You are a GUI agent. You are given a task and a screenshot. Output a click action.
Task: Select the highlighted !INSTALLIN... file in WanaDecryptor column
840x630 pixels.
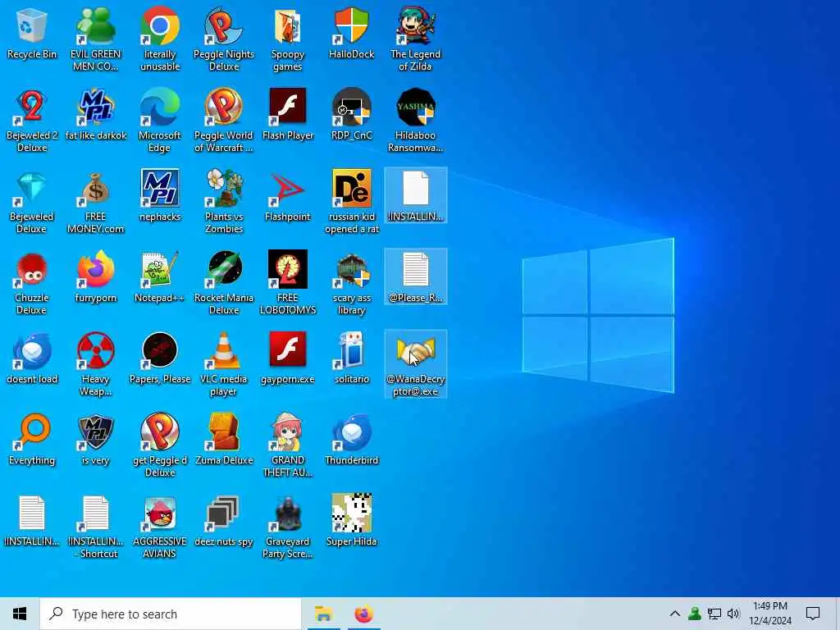(416, 195)
